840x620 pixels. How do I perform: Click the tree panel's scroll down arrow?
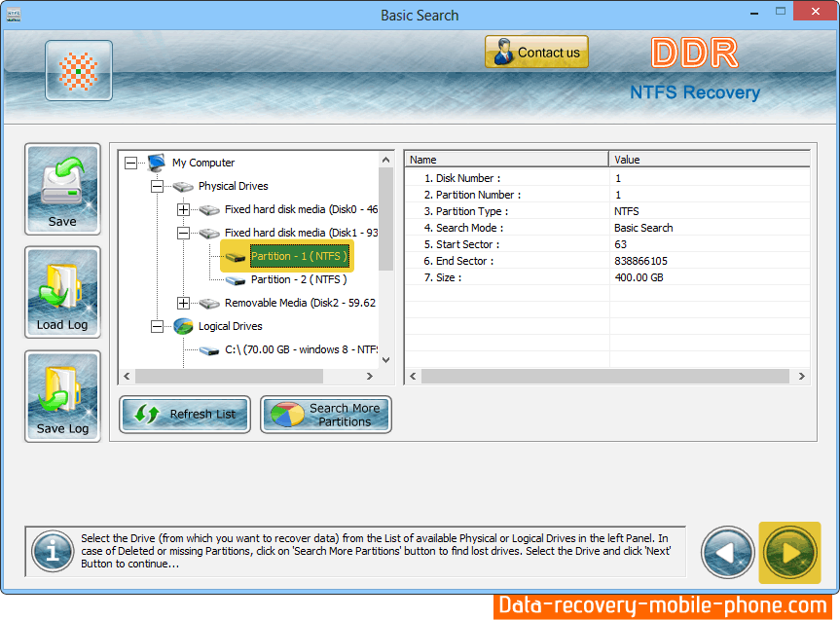tap(385, 359)
